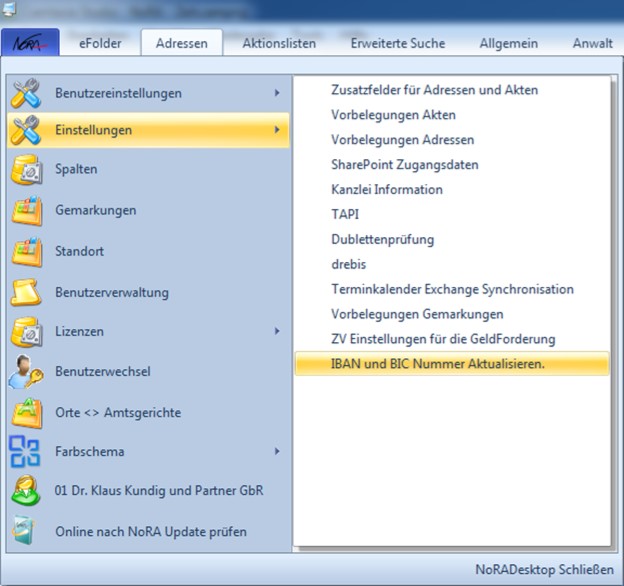Click the Online NoRA Update icon
624x586 pixels.
tap(26, 531)
